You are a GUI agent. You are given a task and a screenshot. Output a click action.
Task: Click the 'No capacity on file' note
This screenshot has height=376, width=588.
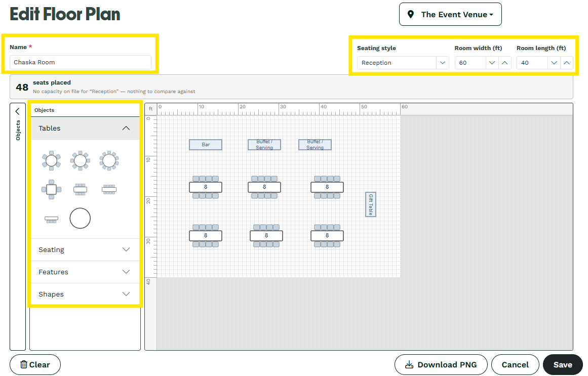[114, 92]
